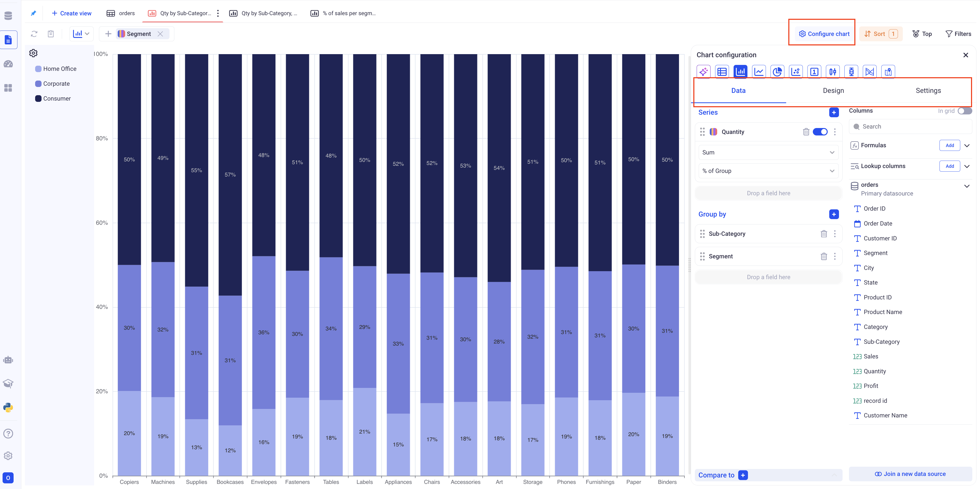Open the Sum aggregation dropdown
The height and width of the screenshot is (489, 980).
point(768,152)
